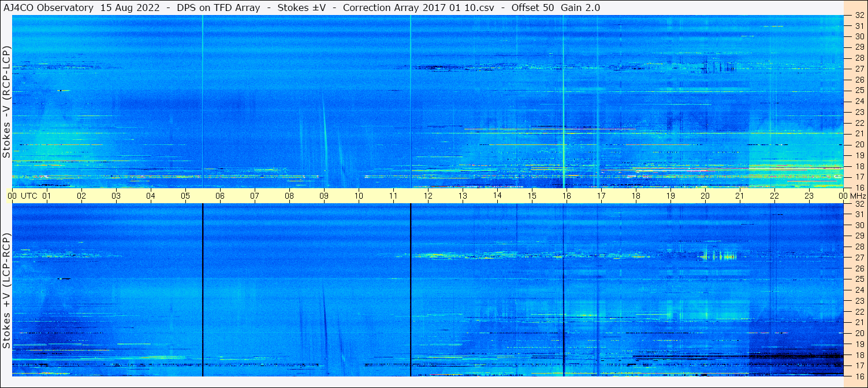Select the 13 hour tick on UTC axis
868x388 pixels.
coord(463,196)
